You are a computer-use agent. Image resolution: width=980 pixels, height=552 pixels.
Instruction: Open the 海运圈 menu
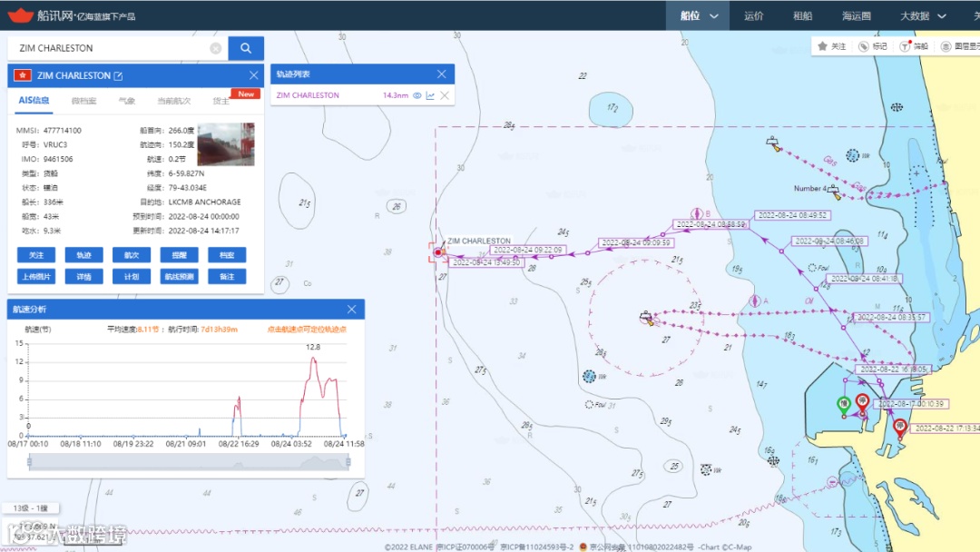(x=857, y=15)
